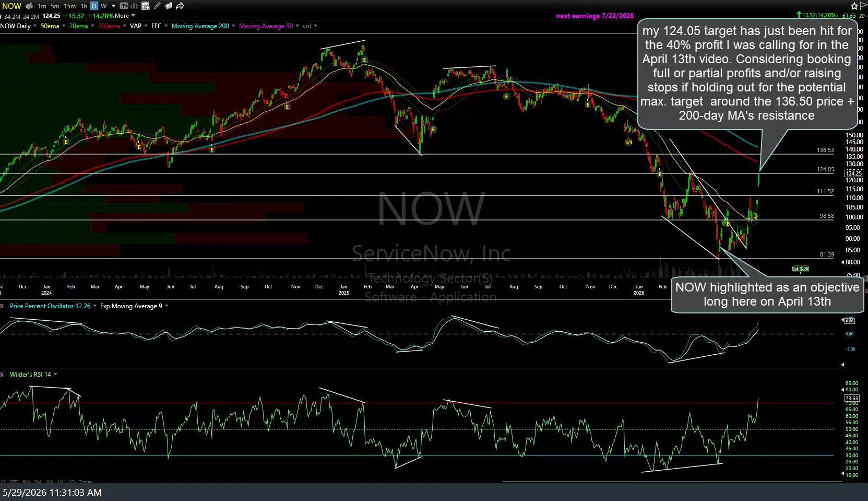868x501 pixels.
Task: Close the Price Percent Oscillator panel
Action: (x=2, y=306)
